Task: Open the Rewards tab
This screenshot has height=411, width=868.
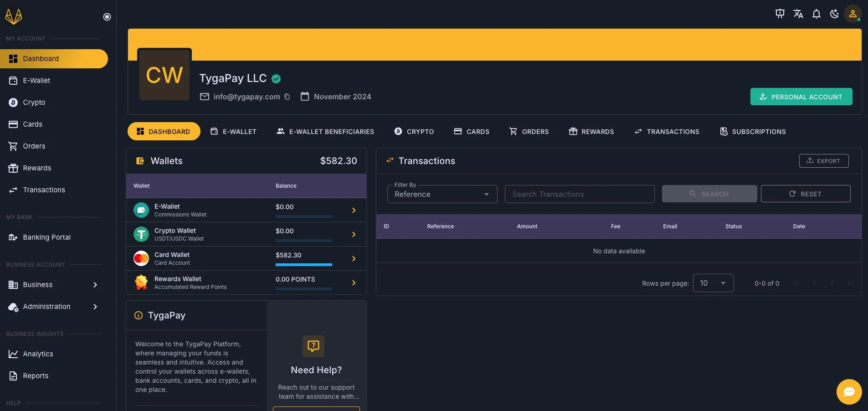Action: point(591,132)
